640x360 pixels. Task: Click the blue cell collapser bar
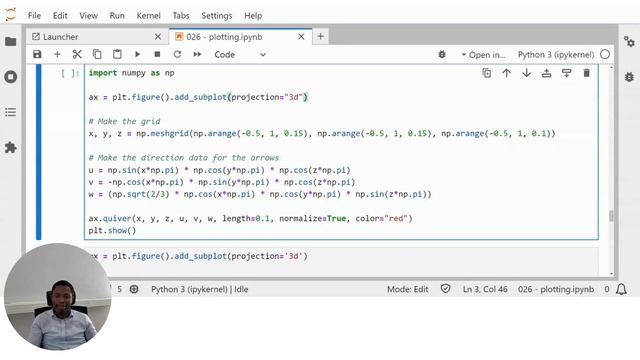click(38, 152)
